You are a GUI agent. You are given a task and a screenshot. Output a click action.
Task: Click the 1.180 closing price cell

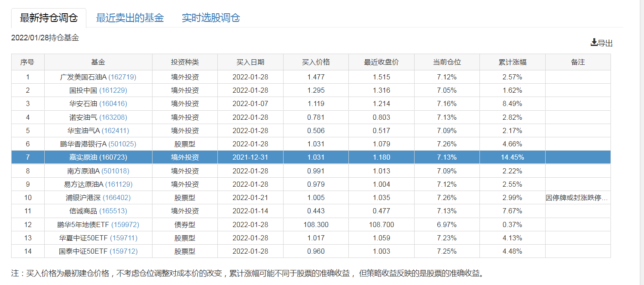pos(382,158)
